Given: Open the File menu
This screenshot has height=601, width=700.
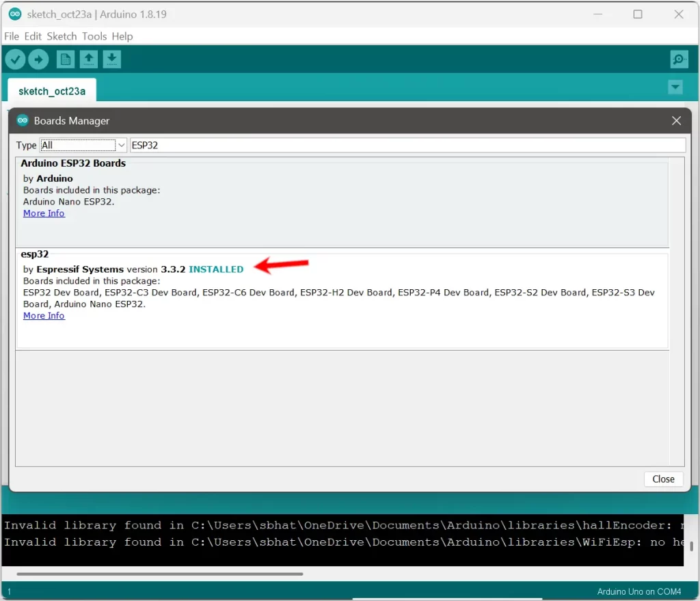Looking at the screenshot, I should [x=12, y=36].
